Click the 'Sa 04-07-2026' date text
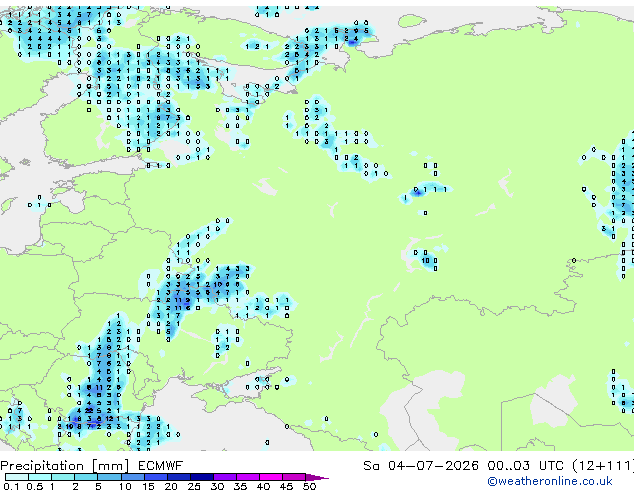634x490 pixels. 421,466
